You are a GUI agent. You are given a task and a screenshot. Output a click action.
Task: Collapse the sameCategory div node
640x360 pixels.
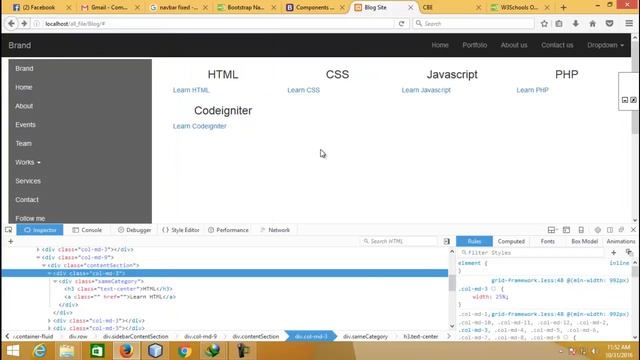pos(55,281)
